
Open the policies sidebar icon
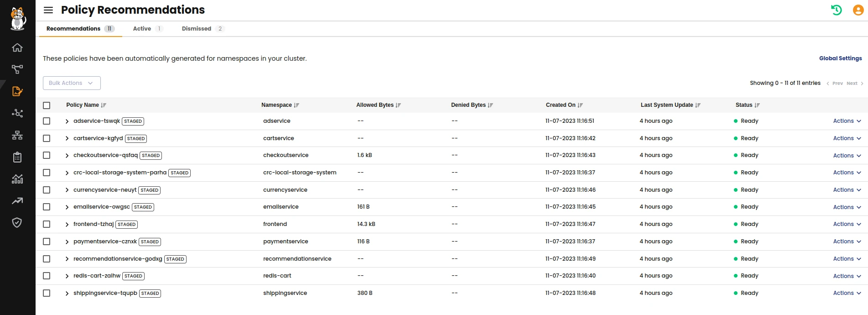tap(17, 91)
